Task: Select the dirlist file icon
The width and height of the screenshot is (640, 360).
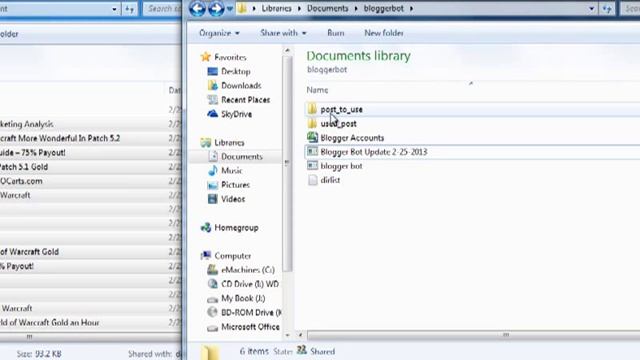Action: pos(312,180)
